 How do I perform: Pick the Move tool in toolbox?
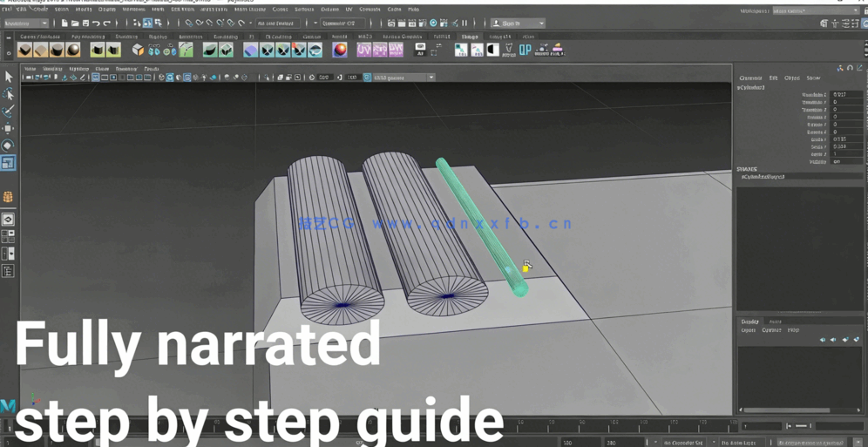click(x=8, y=129)
